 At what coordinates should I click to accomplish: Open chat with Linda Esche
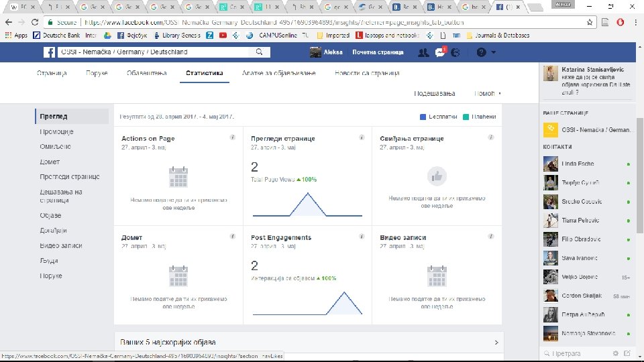[588, 164]
